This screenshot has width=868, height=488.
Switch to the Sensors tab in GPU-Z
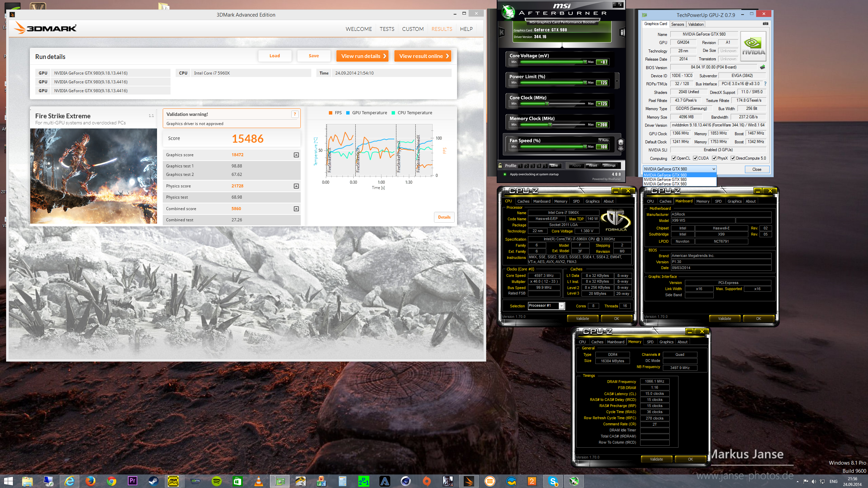click(677, 24)
